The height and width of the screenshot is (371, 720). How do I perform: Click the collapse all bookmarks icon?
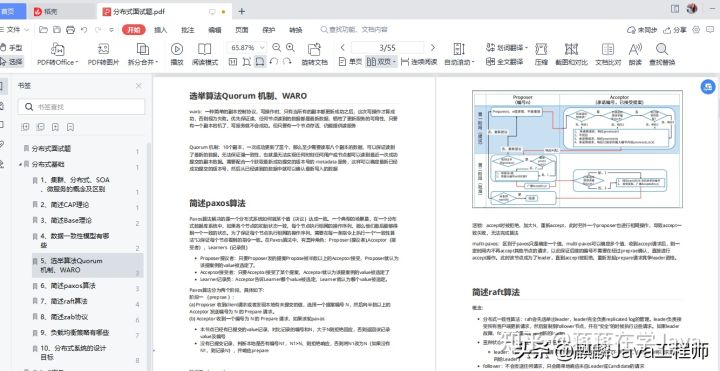point(40,127)
